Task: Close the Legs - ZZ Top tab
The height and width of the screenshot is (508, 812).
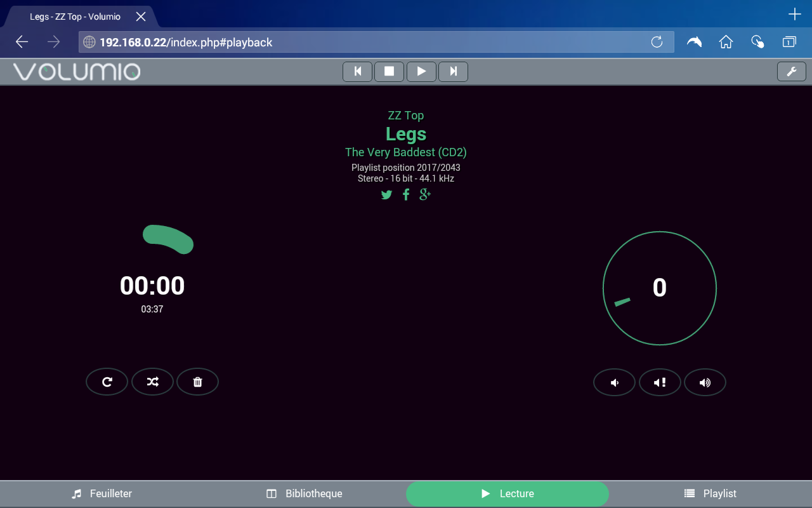Action: tap(141, 17)
